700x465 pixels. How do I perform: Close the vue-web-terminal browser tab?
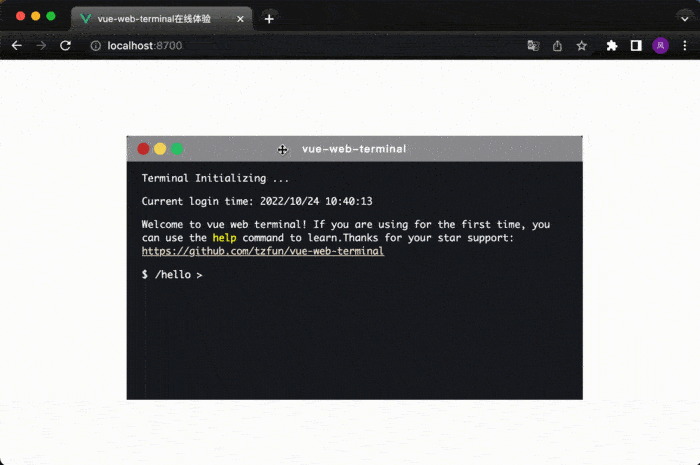click(240, 19)
